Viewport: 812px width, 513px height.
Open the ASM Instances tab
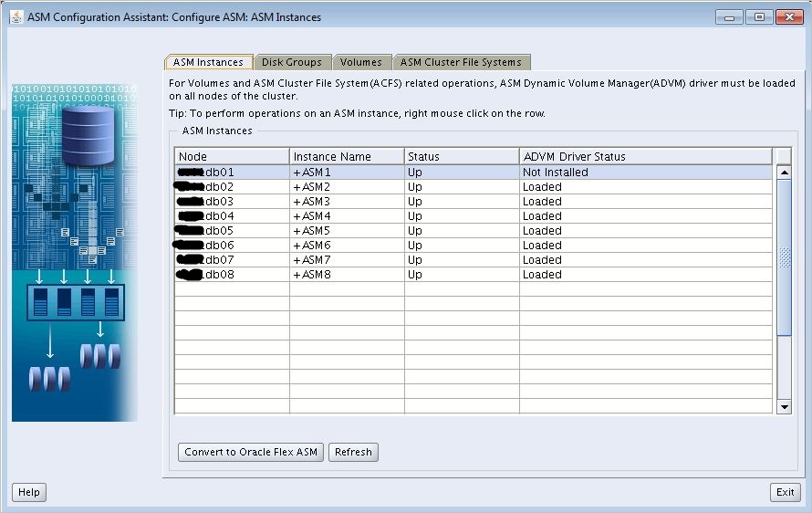coord(209,62)
